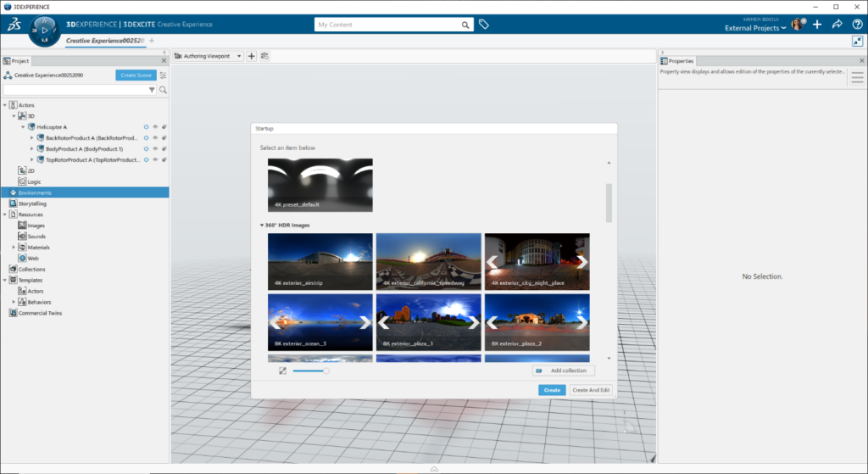Toggle power icon for BackRotorProduct A
868x474 pixels.
pyautogui.click(x=146, y=138)
